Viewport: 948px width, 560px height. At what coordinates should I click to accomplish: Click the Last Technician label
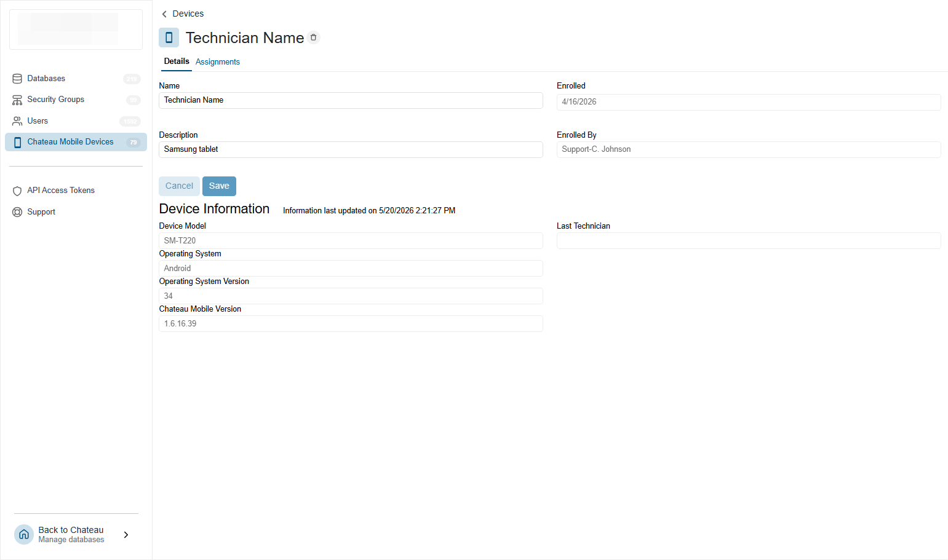[583, 226]
